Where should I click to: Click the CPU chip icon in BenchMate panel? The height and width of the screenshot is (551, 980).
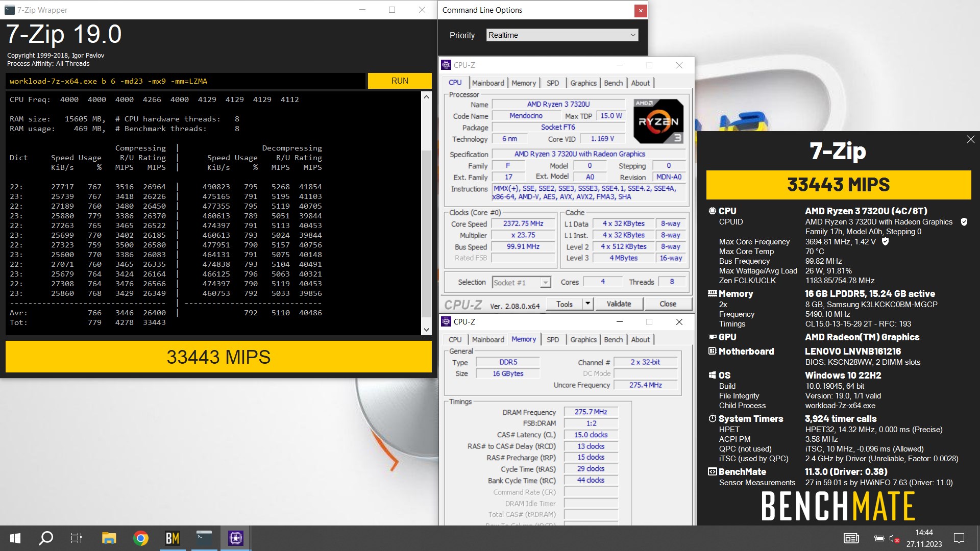coord(712,211)
